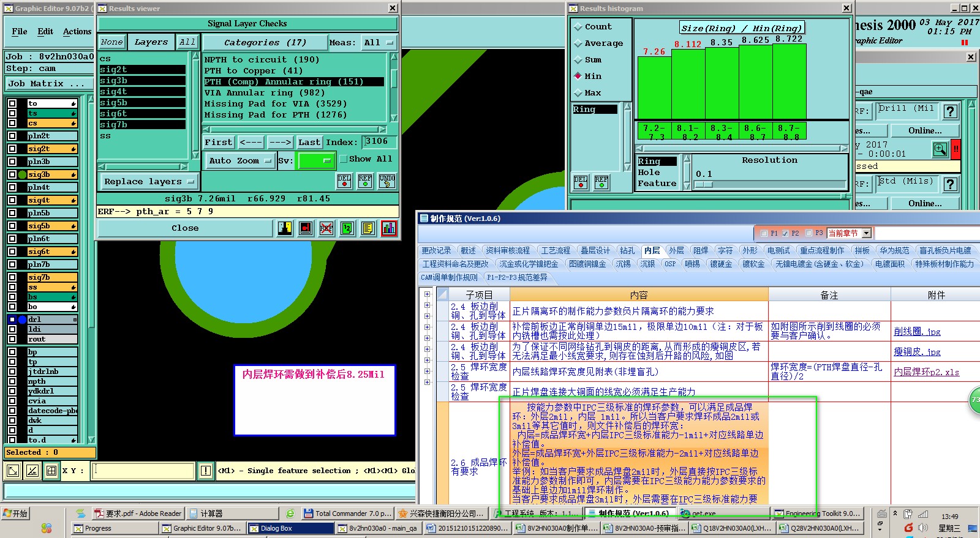Click the green color dot of sig3b layer
Viewport: 980px width, 538px height.
[23, 174]
